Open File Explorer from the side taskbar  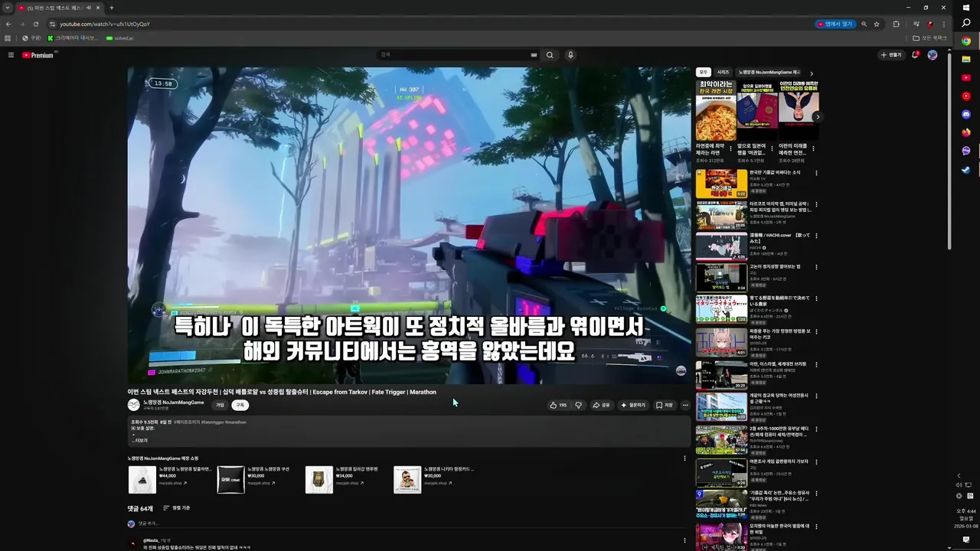(966, 59)
